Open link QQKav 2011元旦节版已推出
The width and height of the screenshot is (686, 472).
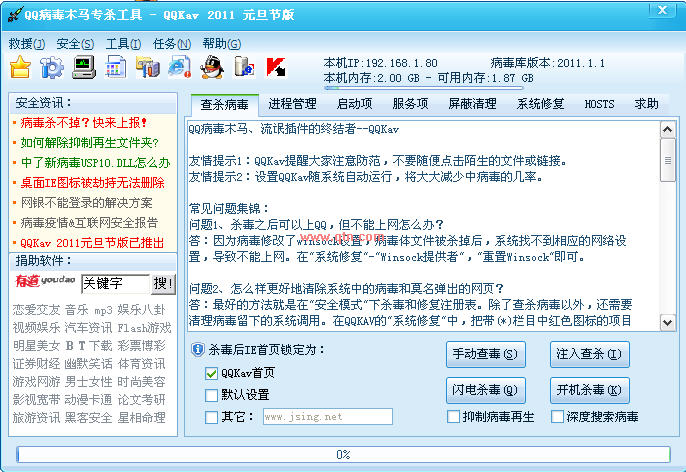click(x=92, y=243)
